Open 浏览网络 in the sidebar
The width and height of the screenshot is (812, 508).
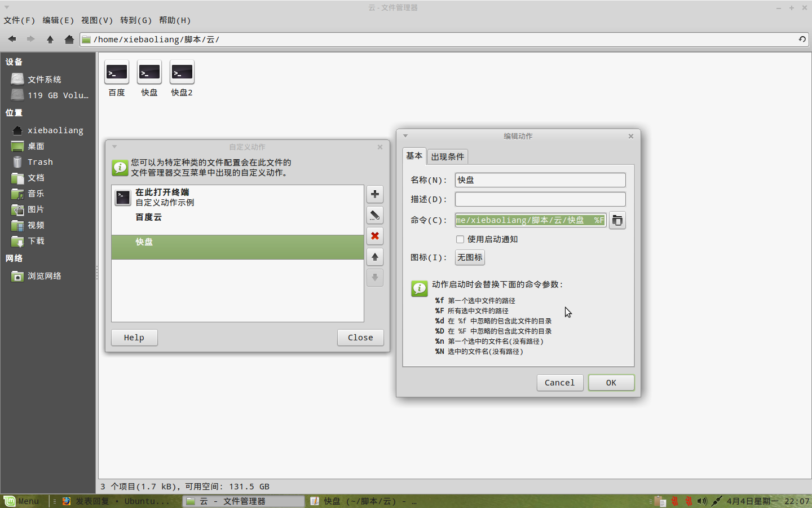pyautogui.click(x=37, y=275)
